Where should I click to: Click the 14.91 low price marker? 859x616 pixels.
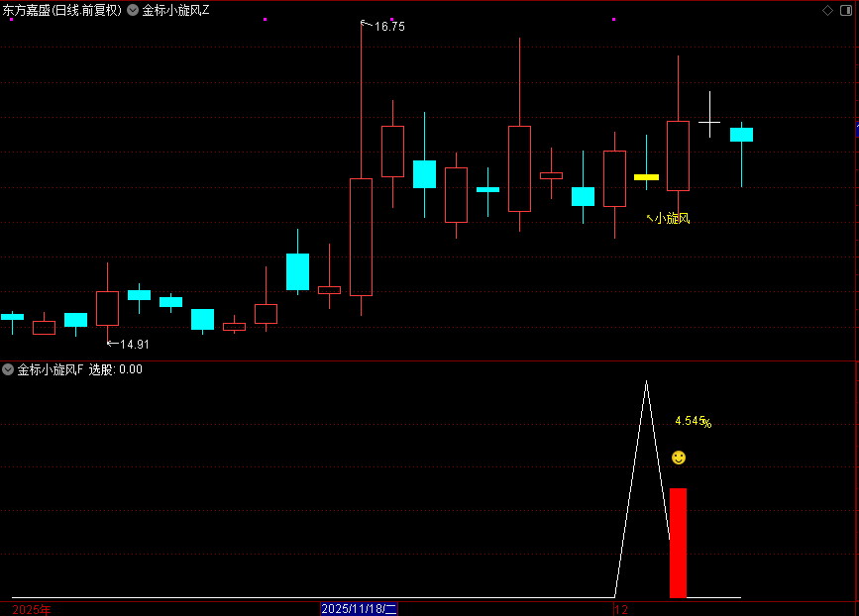(x=134, y=345)
